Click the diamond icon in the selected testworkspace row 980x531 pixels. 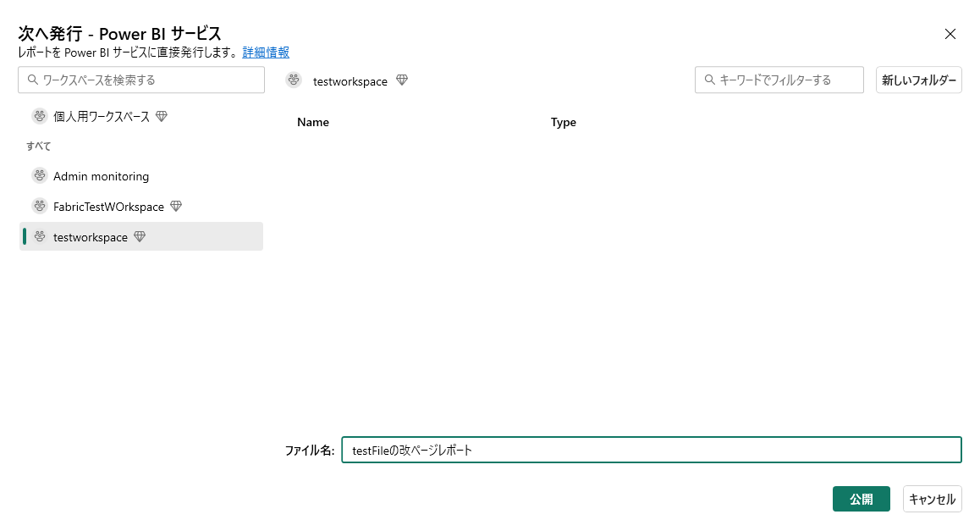[140, 236]
